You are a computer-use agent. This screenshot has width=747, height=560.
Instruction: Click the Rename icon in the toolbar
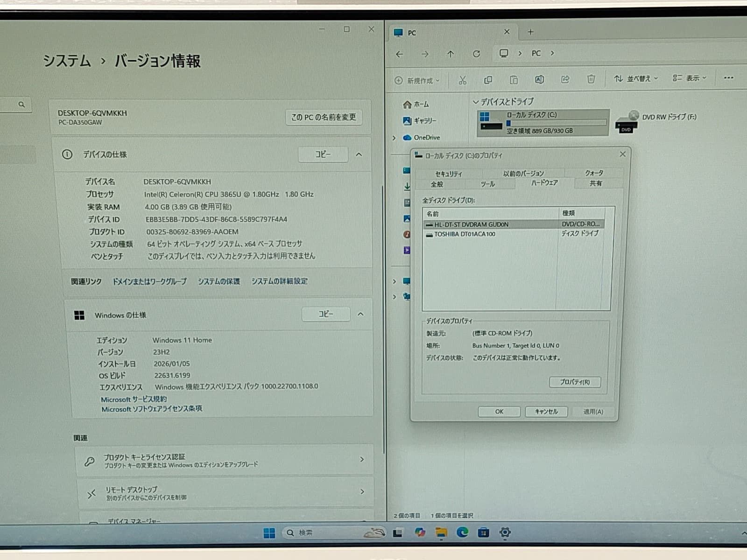coord(539,80)
